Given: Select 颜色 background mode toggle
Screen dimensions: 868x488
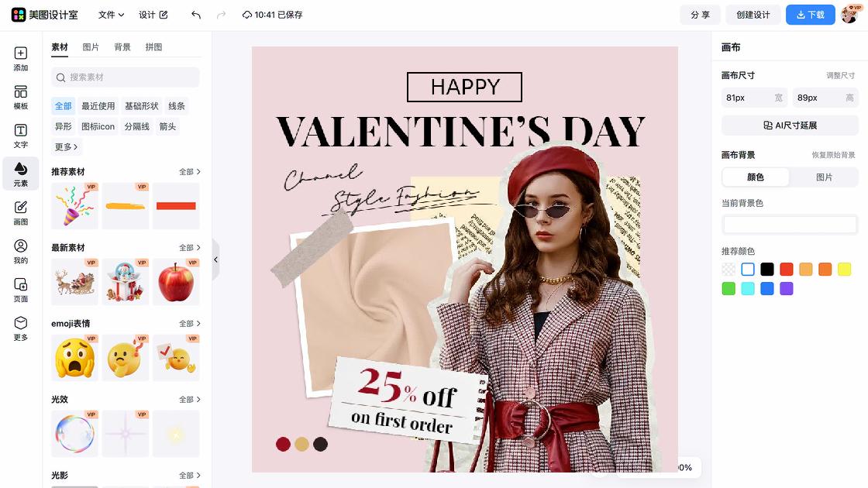Looking at the screenshot, I should (x=755, y=177).
